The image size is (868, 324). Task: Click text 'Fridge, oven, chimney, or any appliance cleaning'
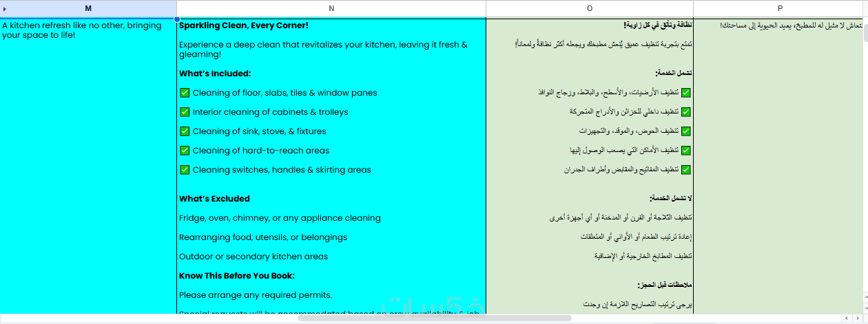tap(280, 218)
